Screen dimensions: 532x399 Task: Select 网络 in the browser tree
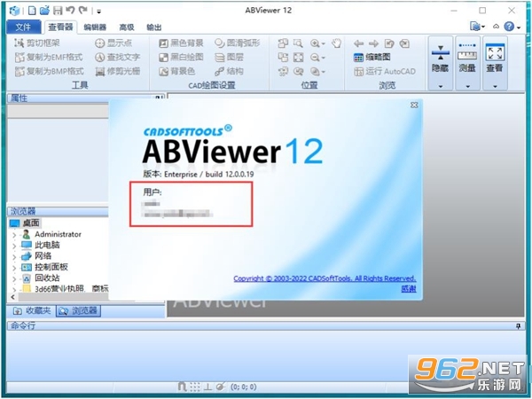(x=43, y=256)
